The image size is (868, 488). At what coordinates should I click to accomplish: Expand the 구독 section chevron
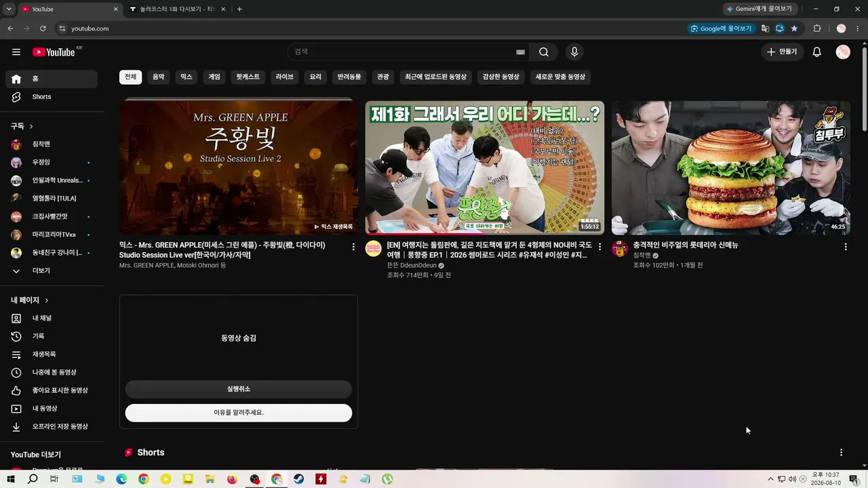[x=31, y=126]
